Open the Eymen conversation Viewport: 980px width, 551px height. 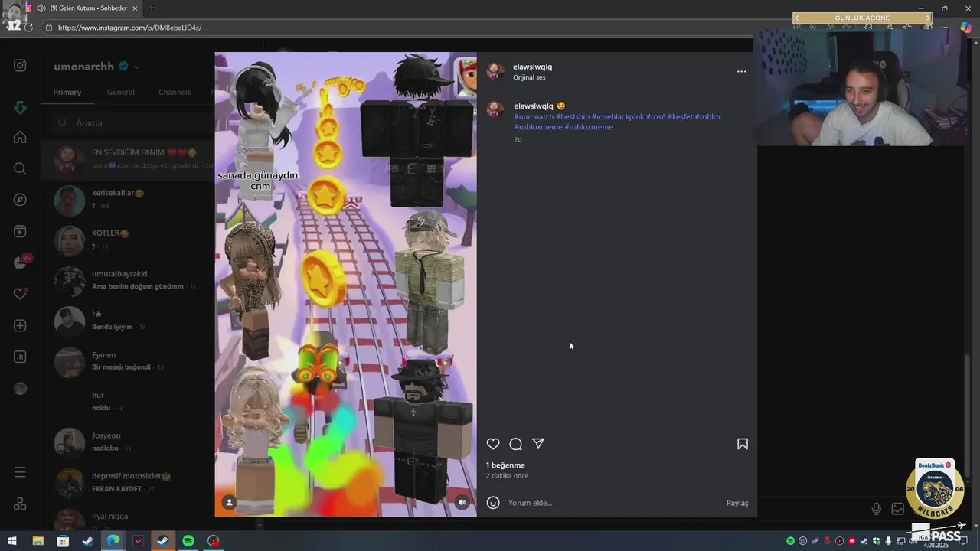pyautogui.click(x=128, y=361)
